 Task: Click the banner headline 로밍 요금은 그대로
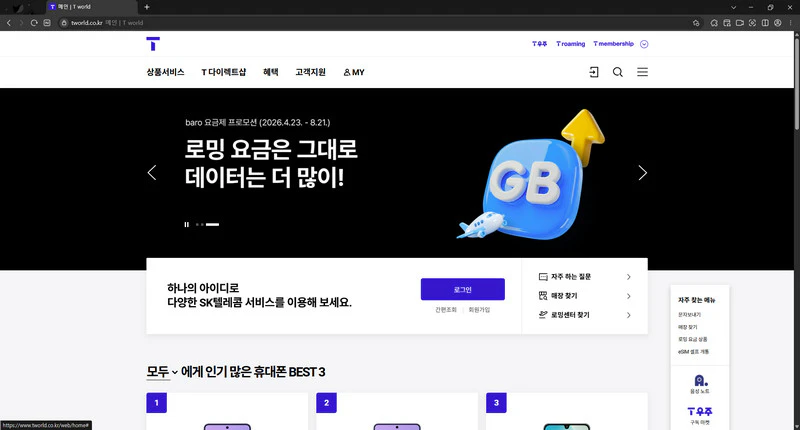click(x=271, y=149)
